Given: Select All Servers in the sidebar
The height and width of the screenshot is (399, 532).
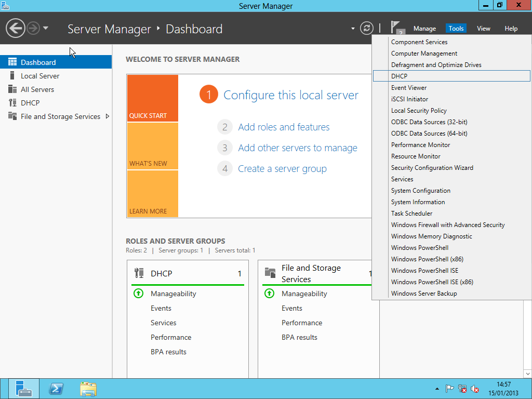Looking at the screenshot, I should point(37,89).
